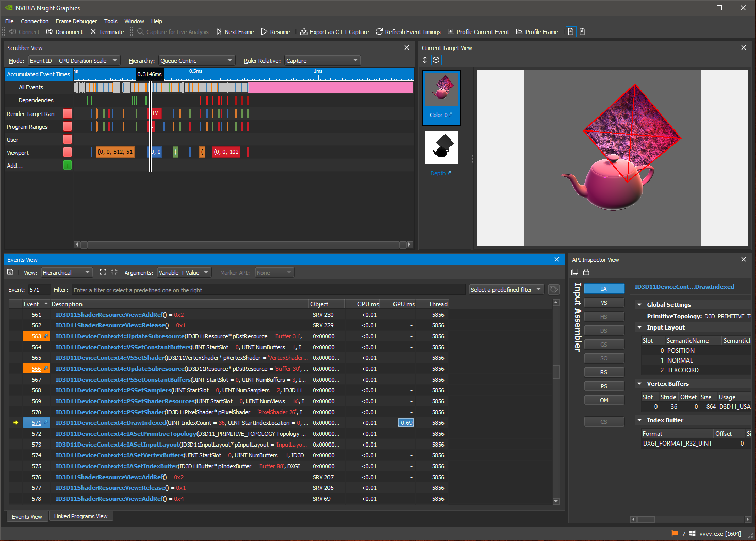Screen dimensions: 756x541
Task: Click the highlighted document icon after Profile Frame
Action: tap(571, 32)
